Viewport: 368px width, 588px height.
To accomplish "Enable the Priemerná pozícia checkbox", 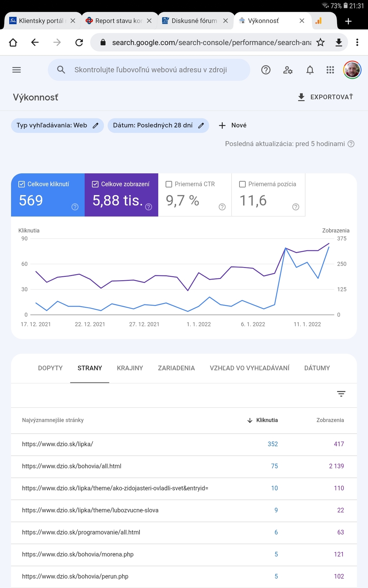I will (x=243, y=184).
